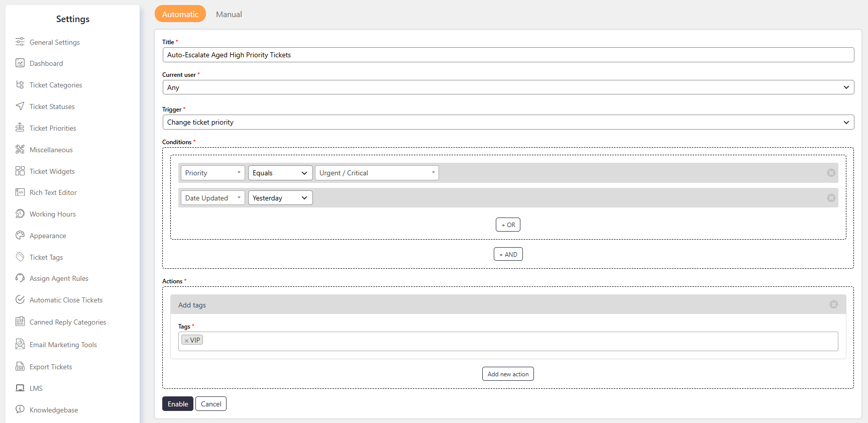The image size is (868, 423).
Task: Go to Ticket Priorities settings
Action: tap(53, 128)
